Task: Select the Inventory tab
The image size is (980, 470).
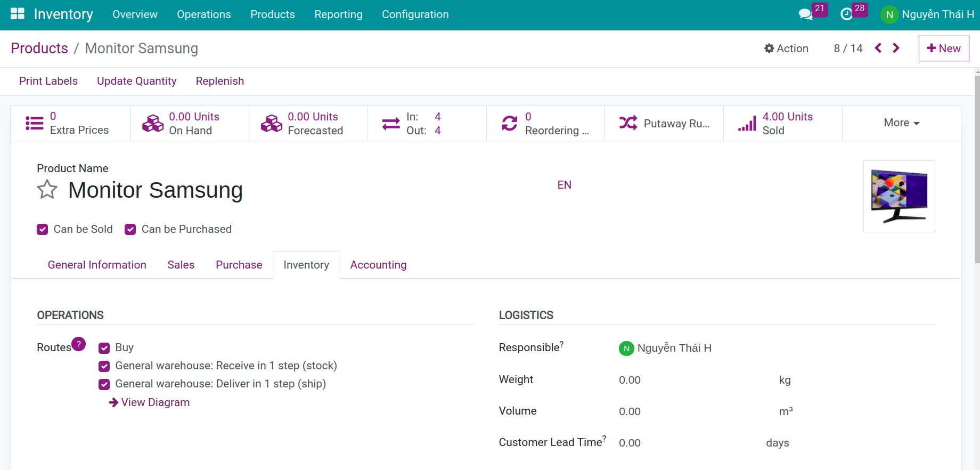Action: (306, 265)
